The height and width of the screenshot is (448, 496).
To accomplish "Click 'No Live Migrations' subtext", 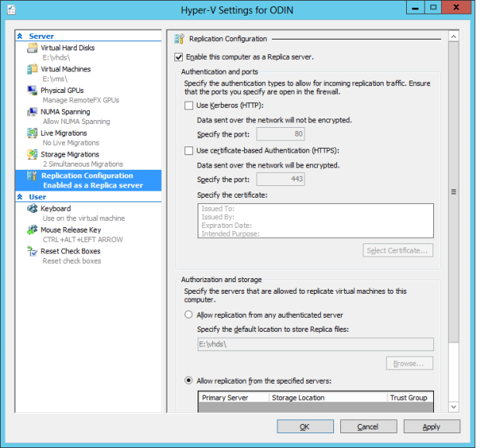I will 71,143.
